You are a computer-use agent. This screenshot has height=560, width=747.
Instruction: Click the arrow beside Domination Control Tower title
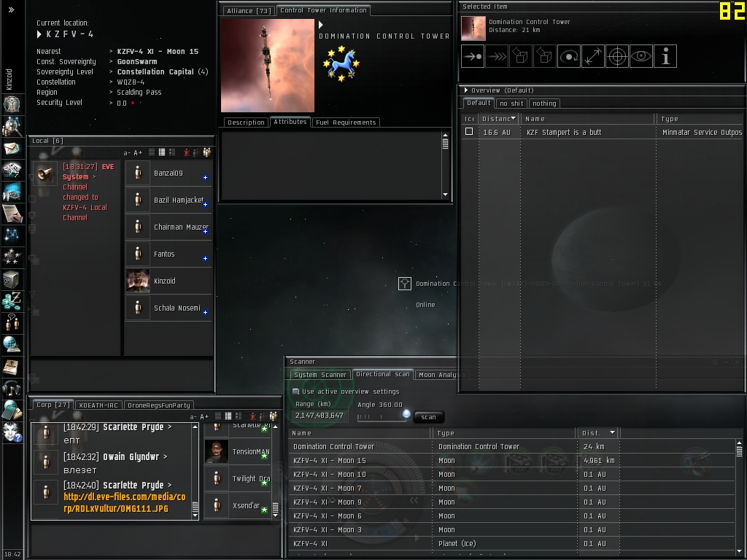point(321,24)
